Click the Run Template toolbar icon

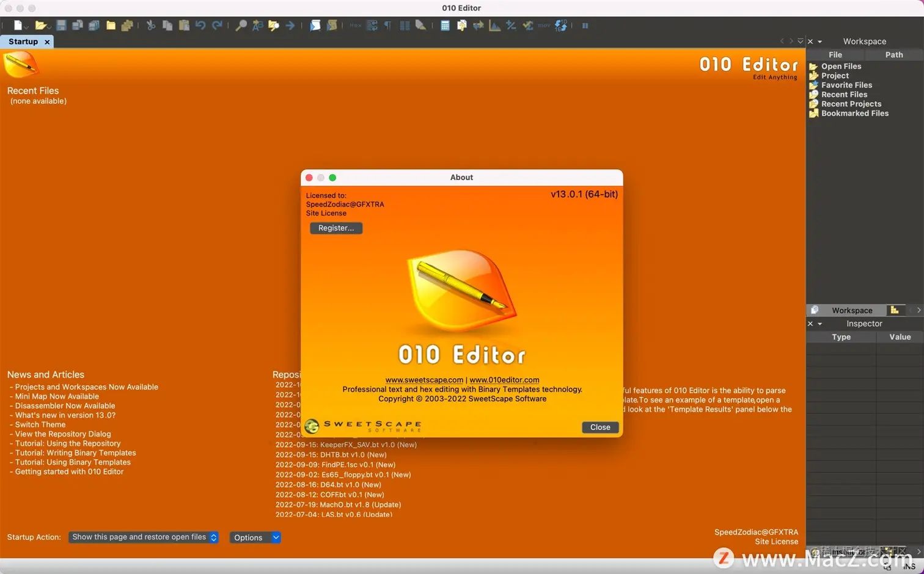pos(332,26)
